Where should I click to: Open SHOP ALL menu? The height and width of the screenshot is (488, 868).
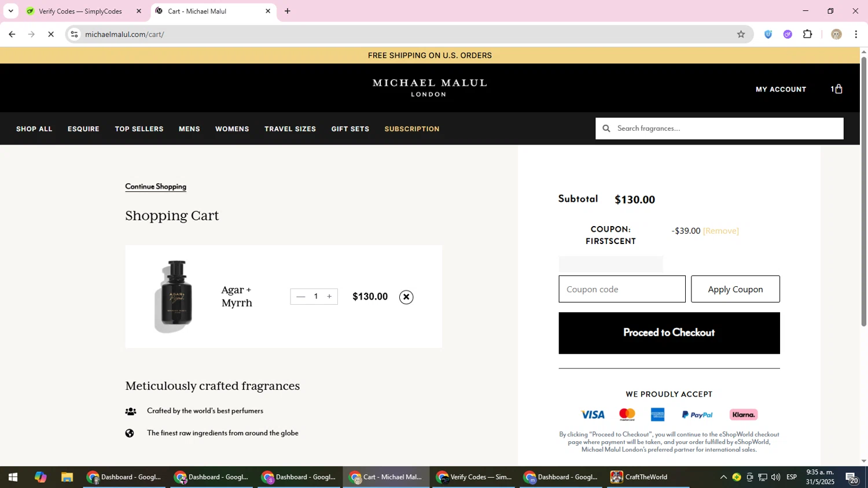point(34,129)
